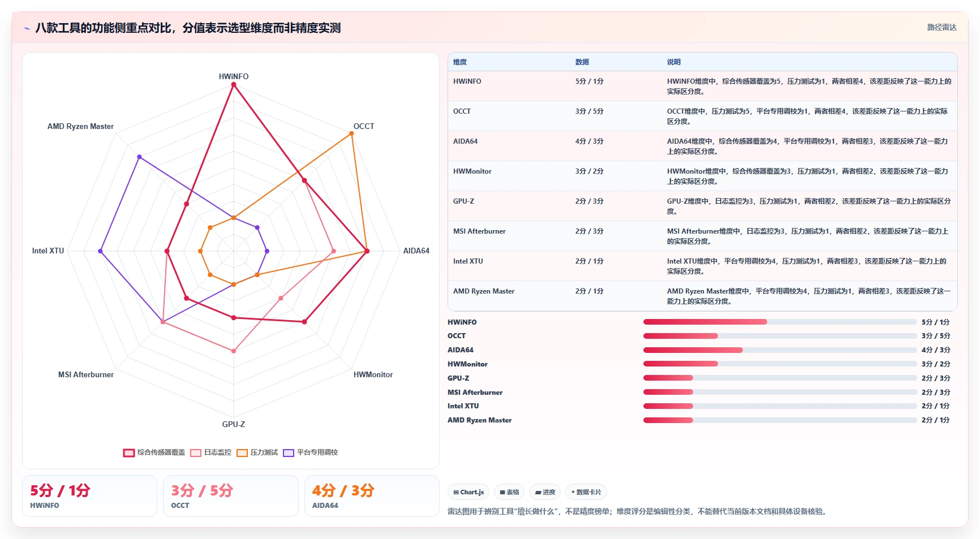
Task: Hide the 压力测试 legend series
Action: [257, 452]
